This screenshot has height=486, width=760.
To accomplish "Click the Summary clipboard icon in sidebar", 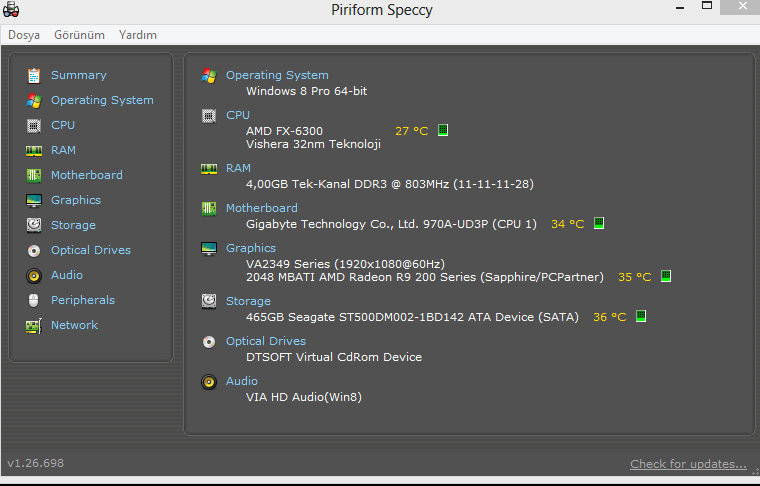I will [33, 76].
